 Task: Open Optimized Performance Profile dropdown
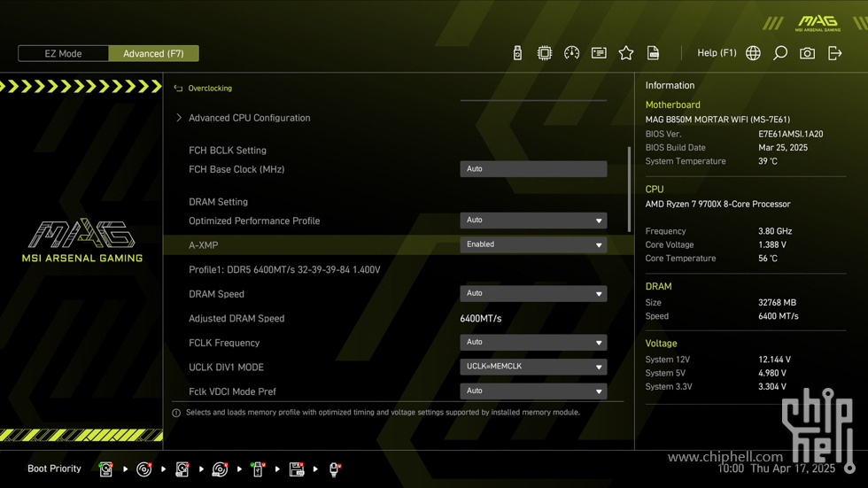pyautogui.click(x=533, y=221)
